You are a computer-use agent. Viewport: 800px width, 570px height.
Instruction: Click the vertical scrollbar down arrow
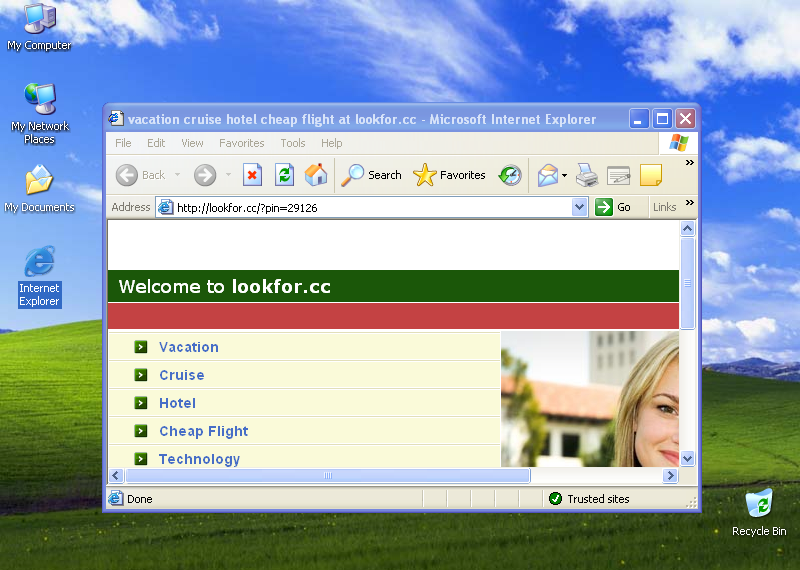coord(687,458)
